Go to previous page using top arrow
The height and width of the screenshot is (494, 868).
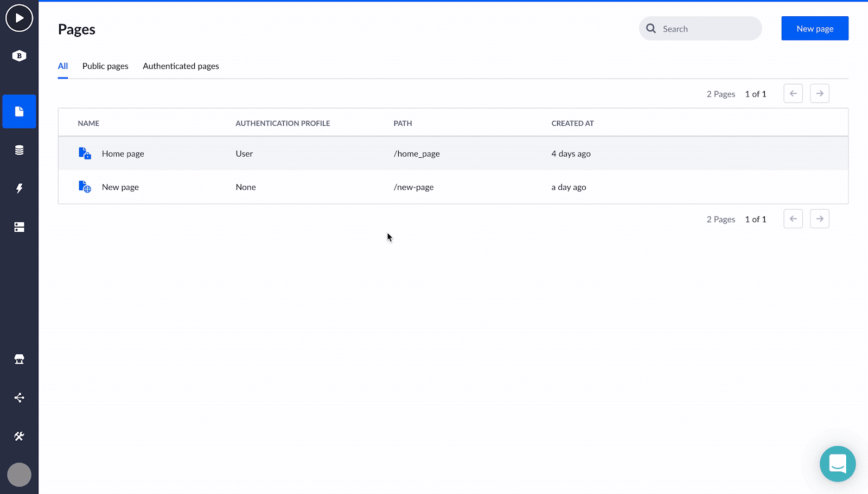click(793, 94)
